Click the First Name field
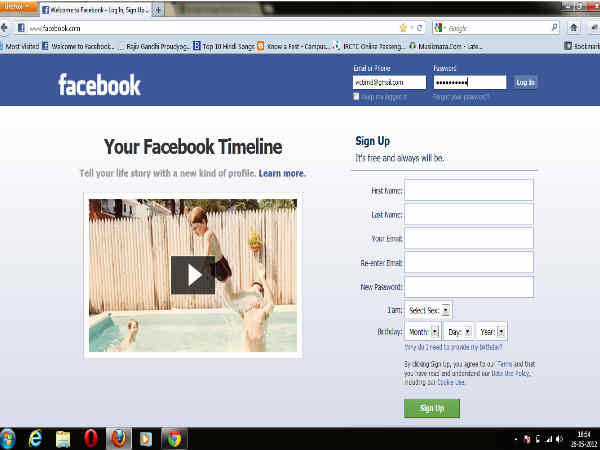600x450 pixels. pos(469,190)
